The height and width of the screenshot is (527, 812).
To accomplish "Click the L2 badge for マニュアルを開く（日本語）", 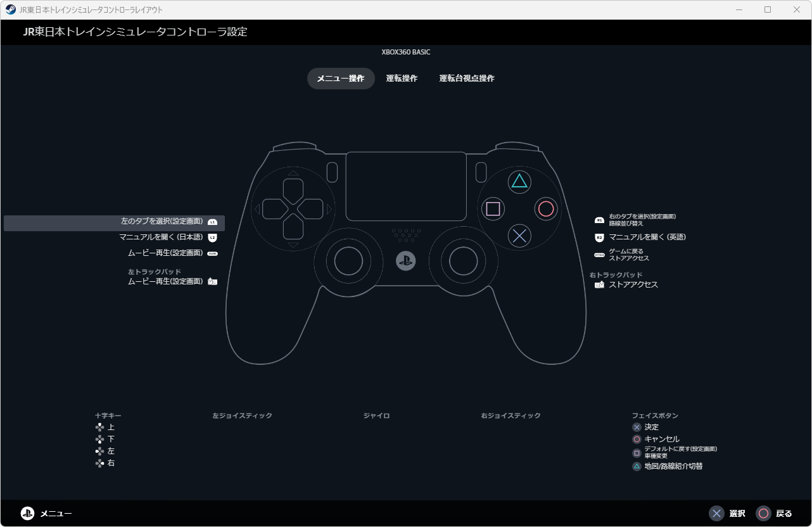I will [212, 236].
